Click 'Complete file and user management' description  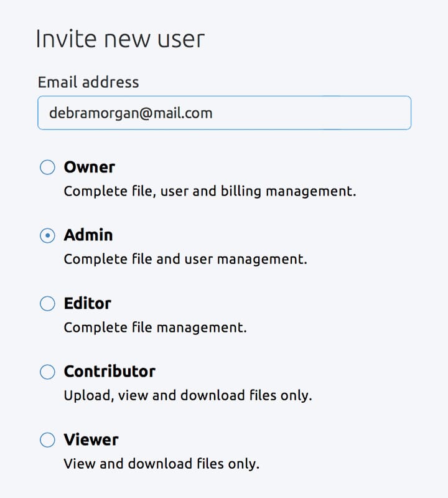185,259
